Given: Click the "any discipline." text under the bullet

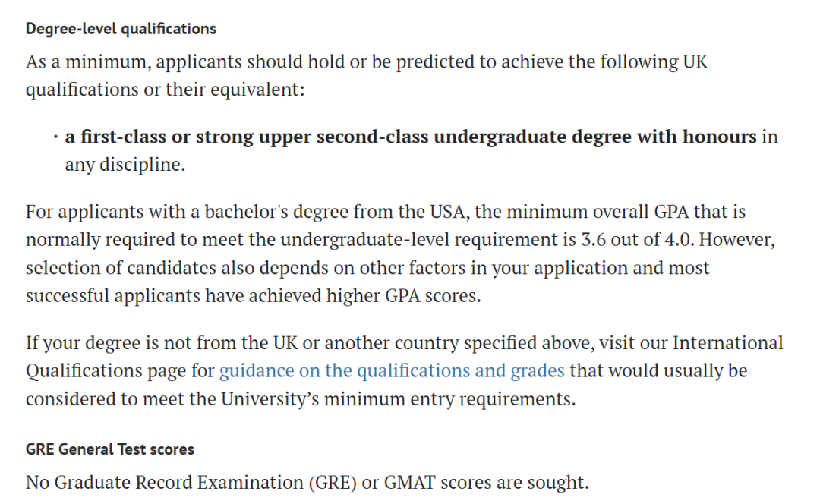Looking at the screenshot, I should click(x=125, y=165).
